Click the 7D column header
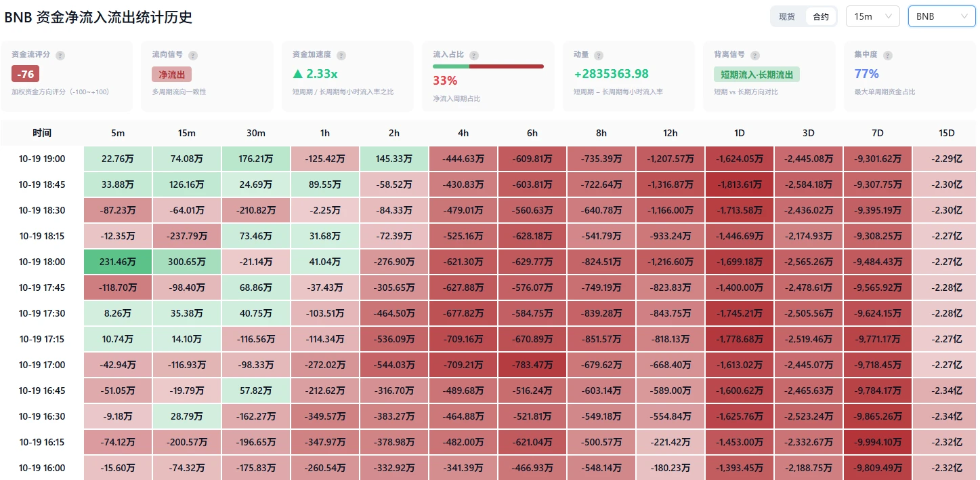 [x=878, y=133]
